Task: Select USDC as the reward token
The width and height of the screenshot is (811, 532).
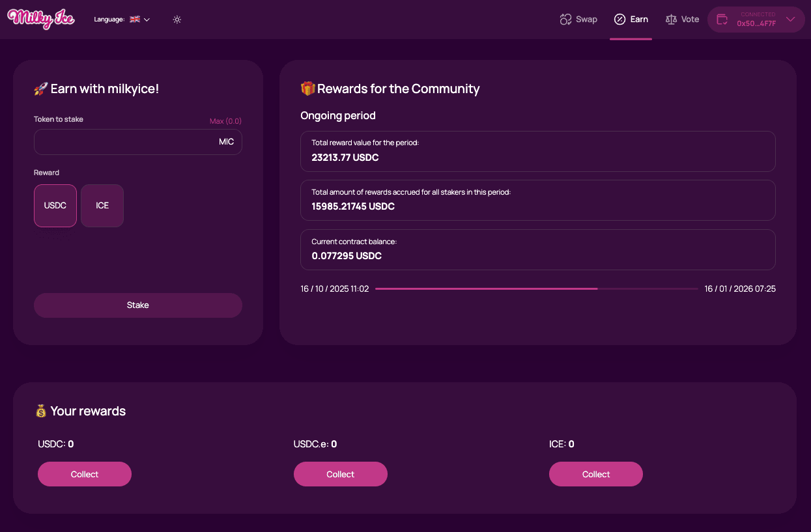Action: 55,205
